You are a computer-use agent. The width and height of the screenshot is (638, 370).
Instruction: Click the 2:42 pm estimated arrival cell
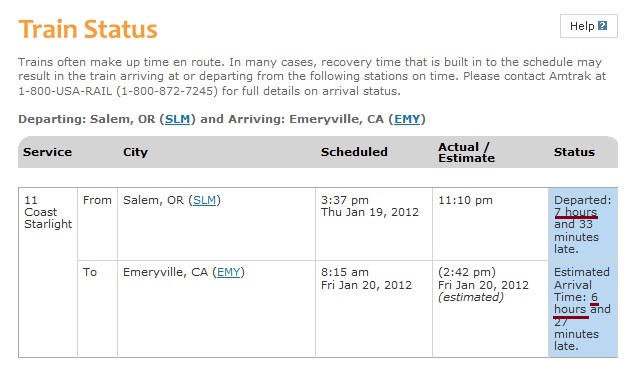pyautogui.click(x=490, y=309)
